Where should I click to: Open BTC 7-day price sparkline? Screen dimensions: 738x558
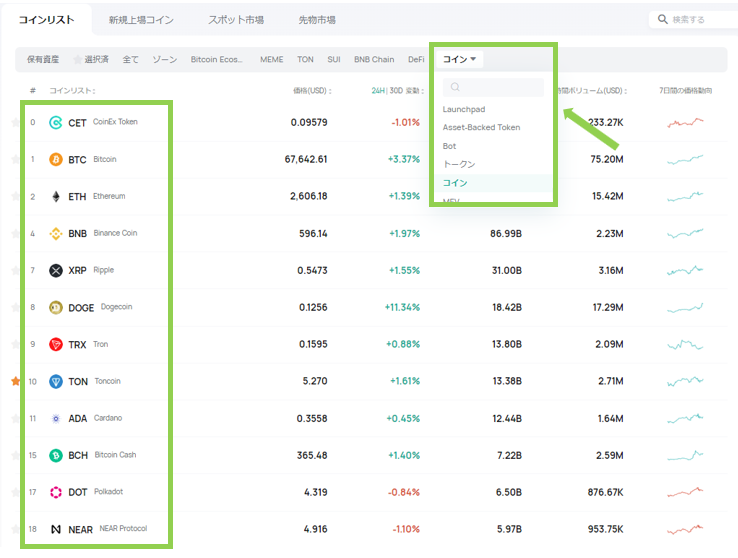pos(685,159)
